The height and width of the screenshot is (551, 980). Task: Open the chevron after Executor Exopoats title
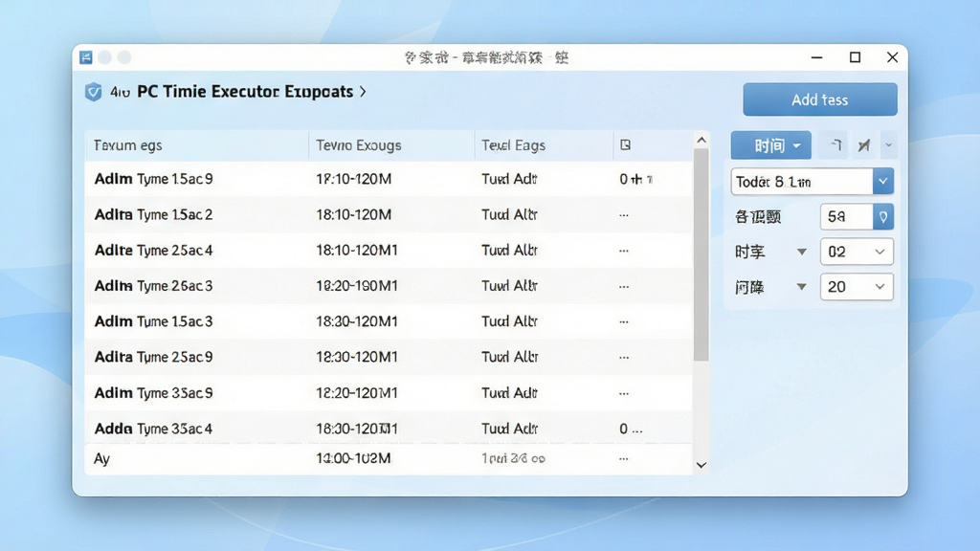363,92
